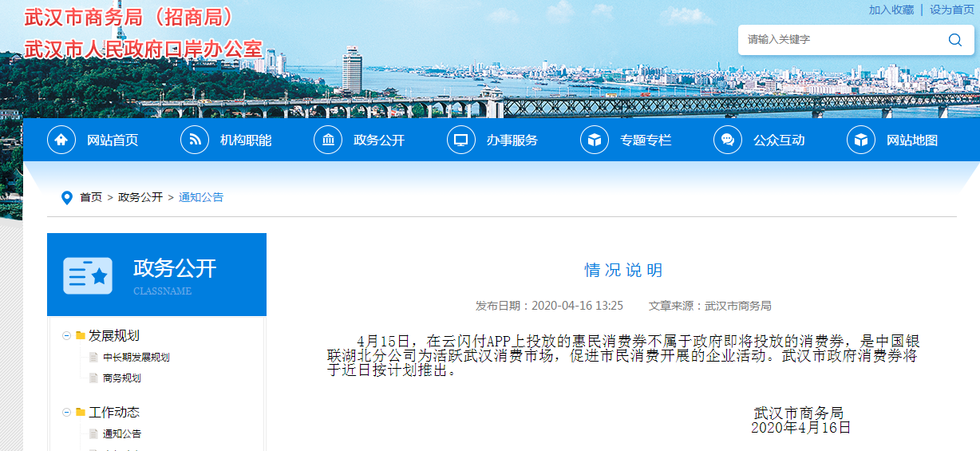Click 首页 in the breadcrumb

coord(91,197)
